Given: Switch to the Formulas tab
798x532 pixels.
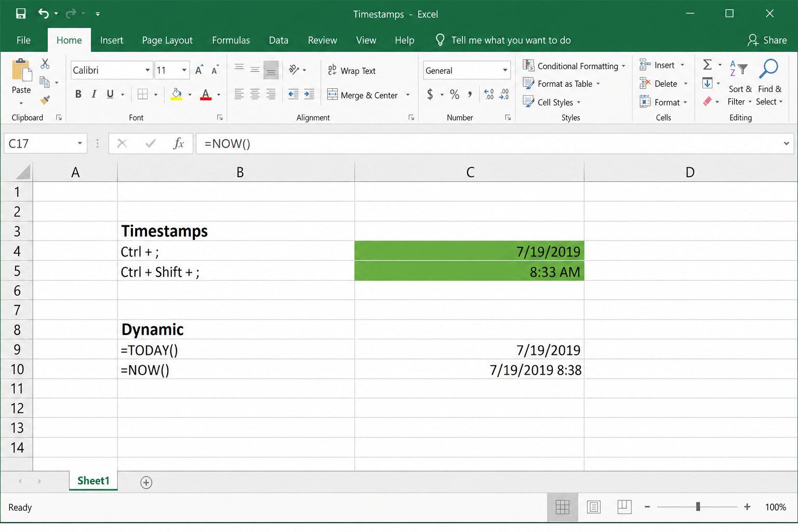Looking at the screenshot, I should [x=231, y=40].
